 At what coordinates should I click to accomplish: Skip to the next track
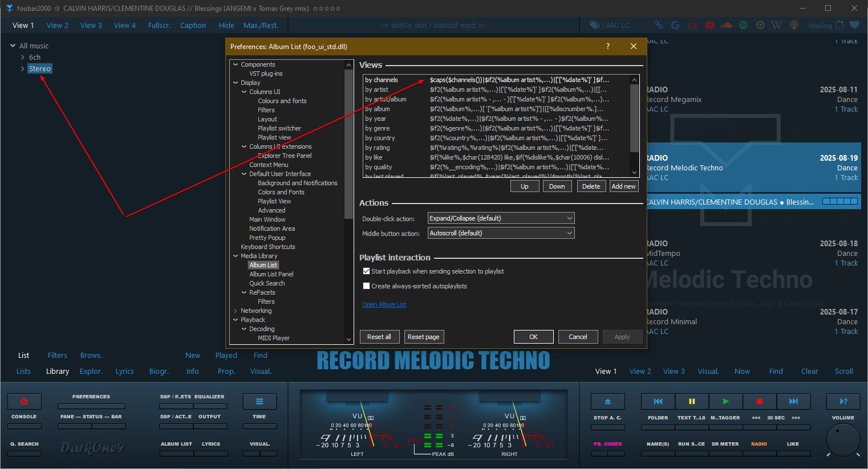point(793,401)
